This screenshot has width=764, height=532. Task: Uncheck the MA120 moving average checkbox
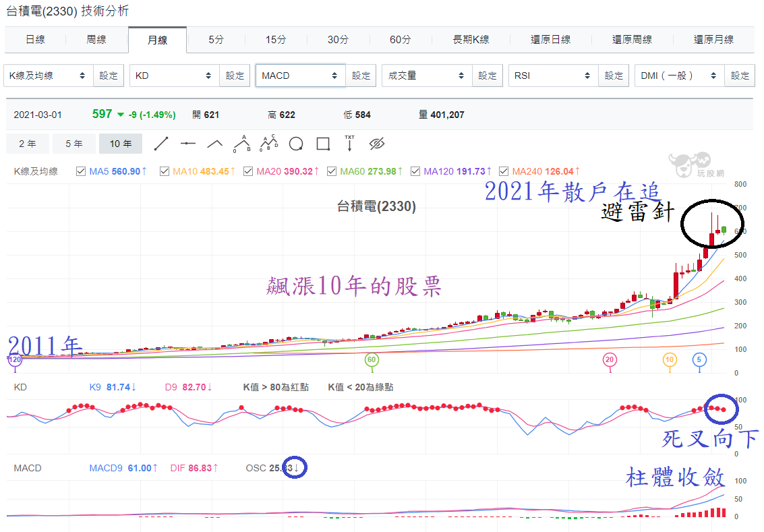point(415,171)
